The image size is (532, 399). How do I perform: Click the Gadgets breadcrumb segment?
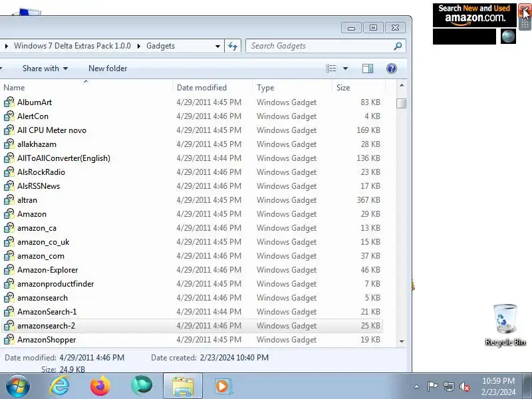(x=160, y=46)
